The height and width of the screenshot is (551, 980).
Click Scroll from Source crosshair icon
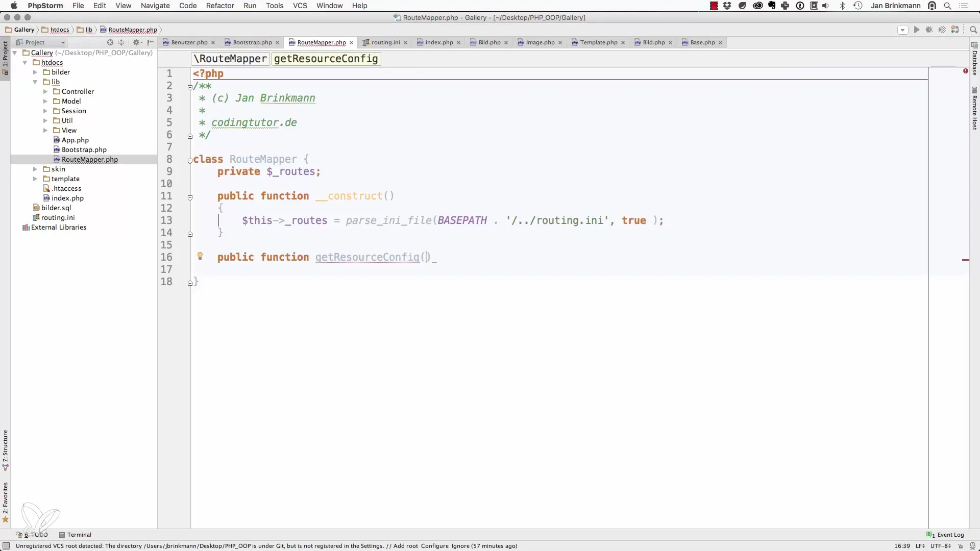click(x=110, y=42)
